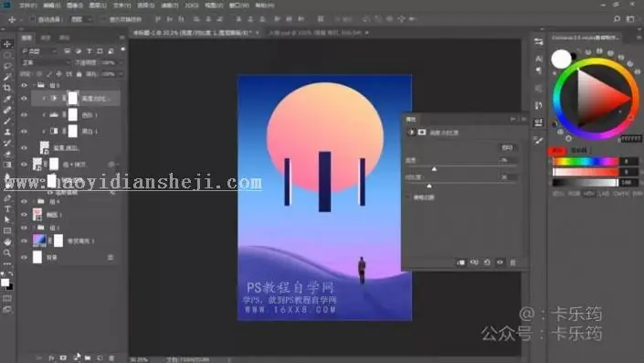Enable the Use Legacy checkbox
The height and width of the screenshot is (363, 644).
407,198
